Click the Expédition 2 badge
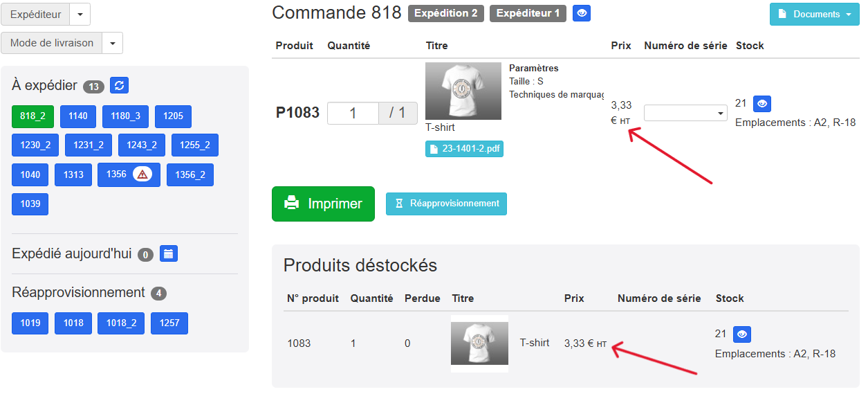 (x=446, y=13)
